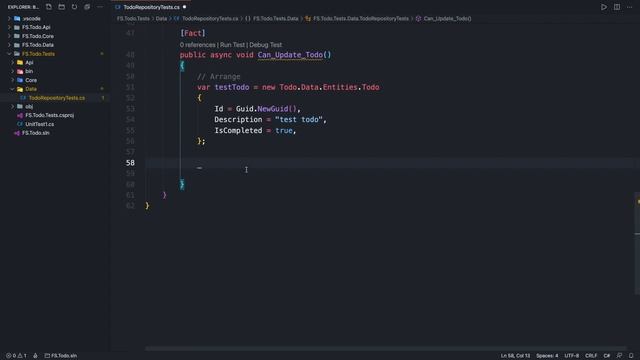
Task: Click the FS.Todo.Tests.csproj file icon
Action: pyautogui.click(x=20, y=116)
